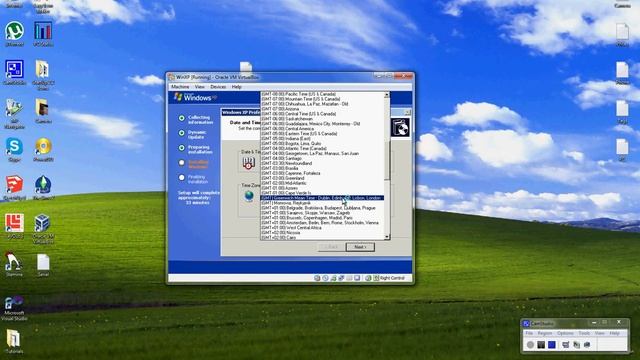The width and height of the screenshot is (640, 360).
Task: Click VirtualBox shared folders status icon
Action: (x=349, y=278)
